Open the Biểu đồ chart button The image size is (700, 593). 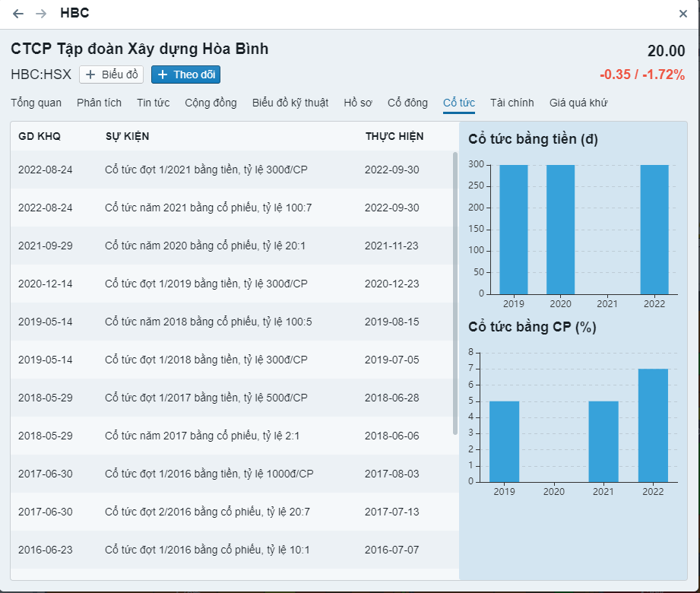tap(111, 75)
